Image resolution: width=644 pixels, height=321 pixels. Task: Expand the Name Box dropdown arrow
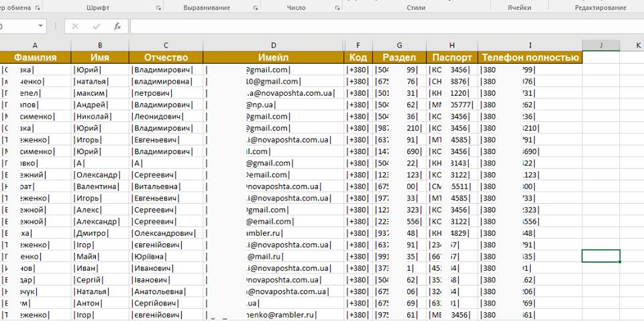[x=41, y=26]
